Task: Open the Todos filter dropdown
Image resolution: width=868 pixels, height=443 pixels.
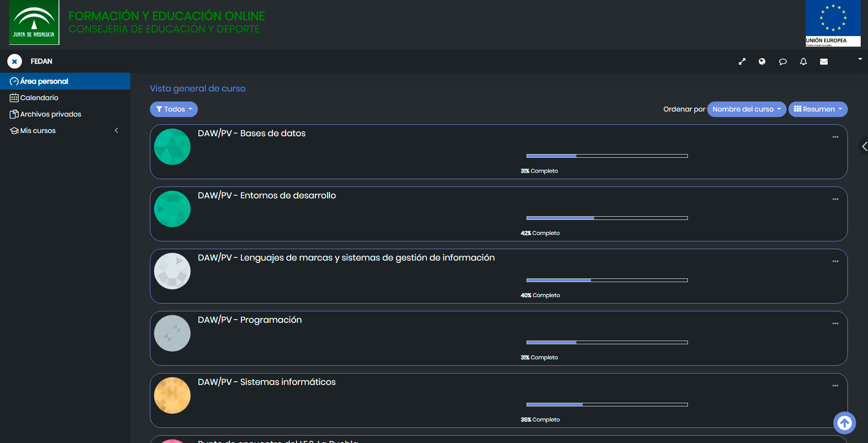Action: tap(174, 109)
